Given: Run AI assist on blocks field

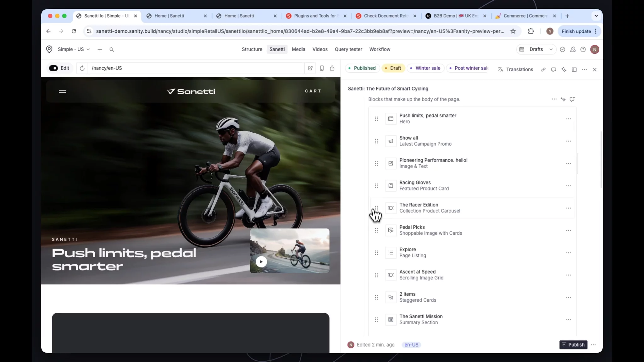Looking at the screenshot, I should 563,99.
